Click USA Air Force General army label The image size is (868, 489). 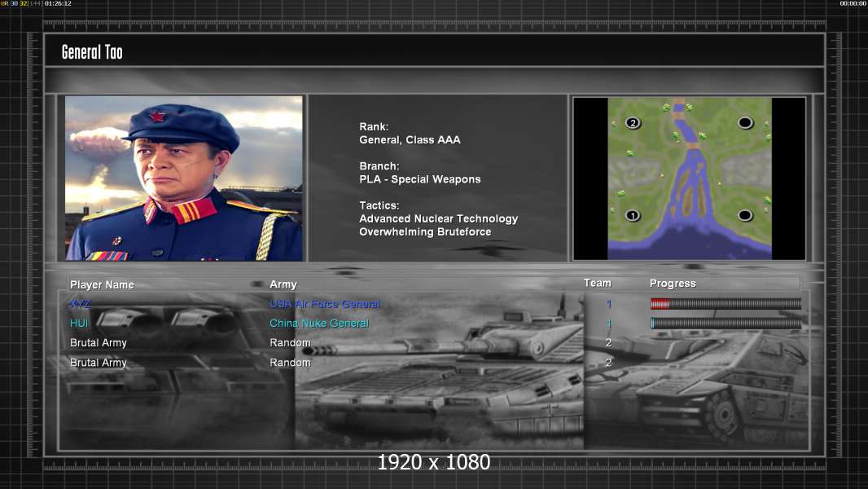[x=325, y=304]
